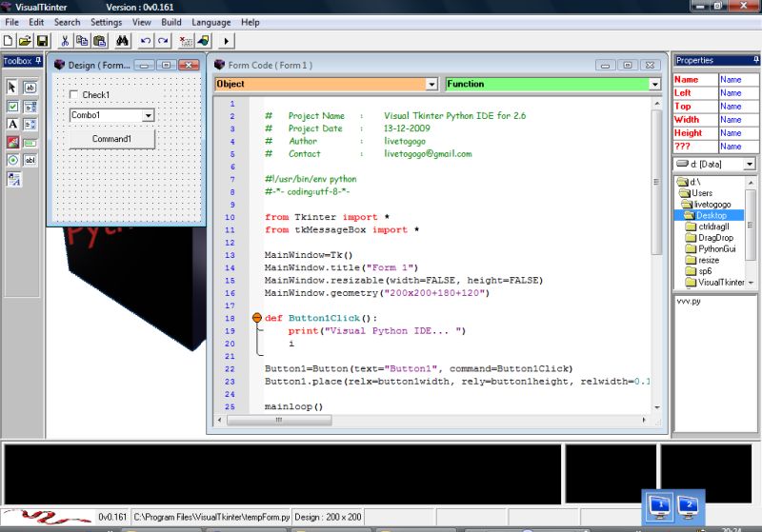Select the label 'A' widget tool
Screen dimensions: 762x532
(x=12, y=125)
